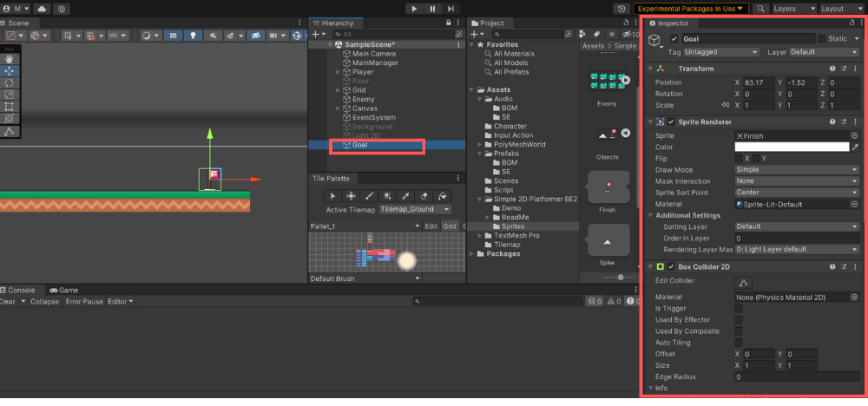Select the Paint brush tool in Tile Palette
The image size is (868, 406).
370,196
